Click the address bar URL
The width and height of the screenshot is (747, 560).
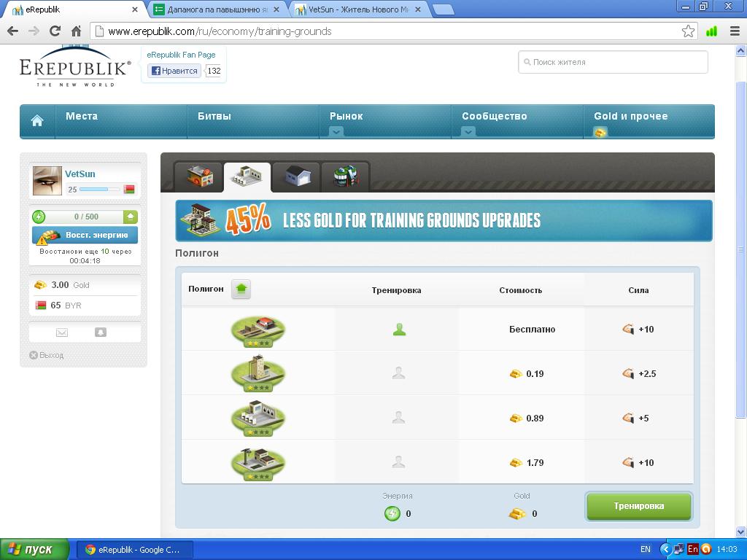pyautogui.click(x=220, y=31)
